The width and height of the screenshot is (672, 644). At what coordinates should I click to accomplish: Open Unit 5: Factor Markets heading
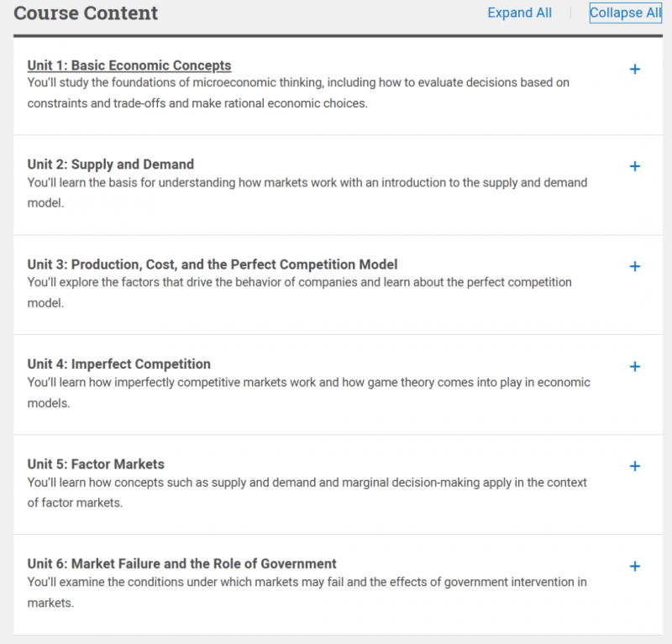pyautogui.click(x=96, y=464)
